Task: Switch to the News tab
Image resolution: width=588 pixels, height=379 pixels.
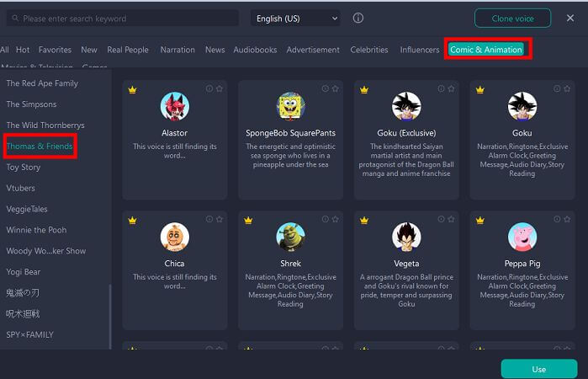Action: pos(215,50)
